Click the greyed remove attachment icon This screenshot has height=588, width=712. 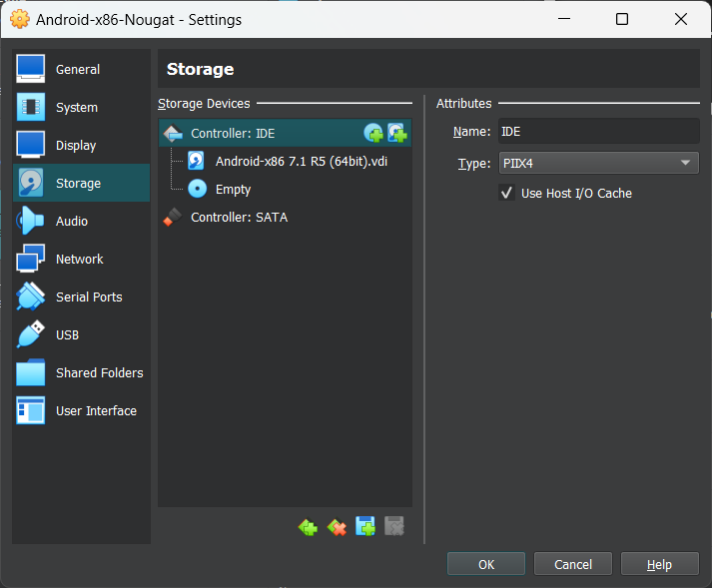point(394,526)
